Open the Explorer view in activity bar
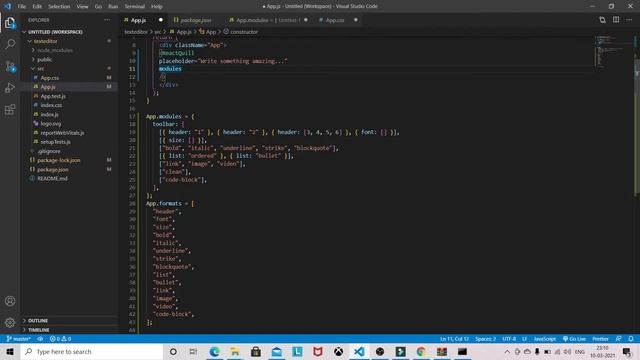The height and width of the screenshot is (360, 640). [10, 23]
